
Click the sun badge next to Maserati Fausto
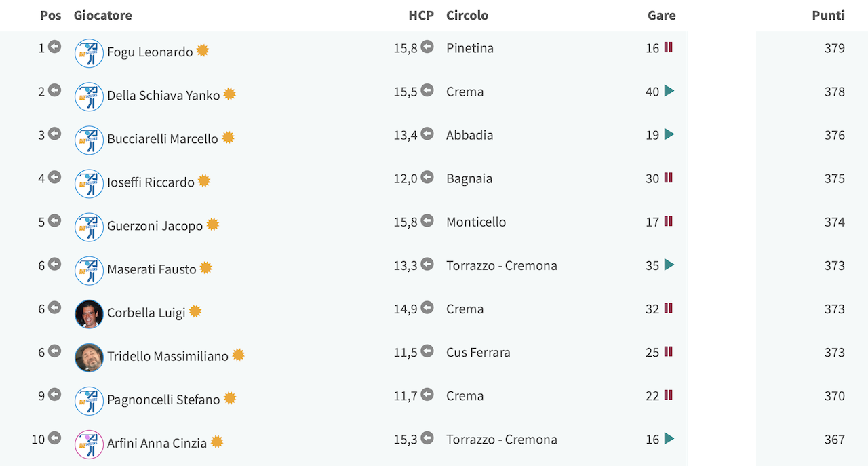point(206,268)
